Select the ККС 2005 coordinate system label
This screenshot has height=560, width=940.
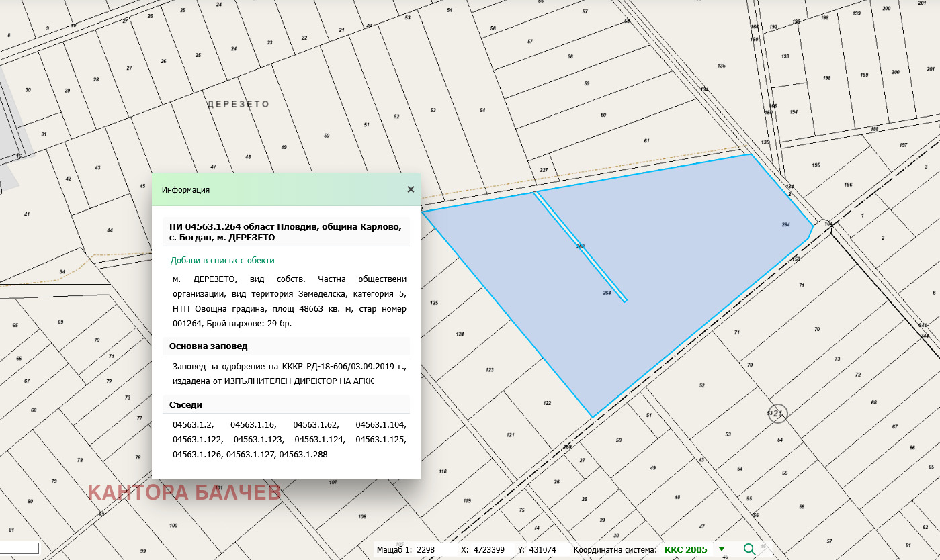(686, 549)
